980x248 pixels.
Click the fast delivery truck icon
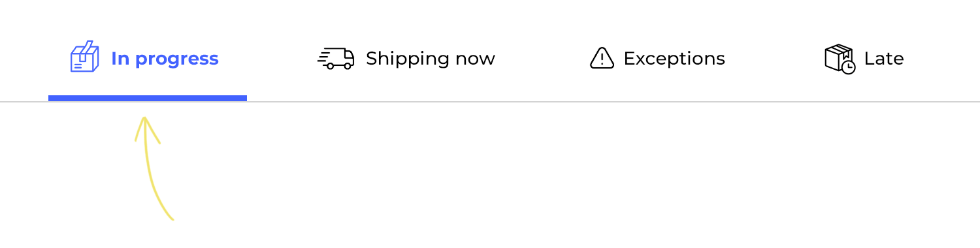tap(336, 58)
